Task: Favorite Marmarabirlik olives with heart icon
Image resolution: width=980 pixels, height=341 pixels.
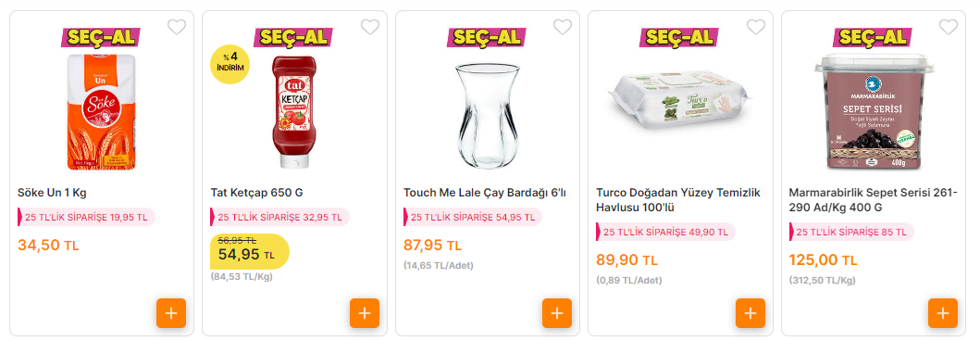Action: [949, 27]
